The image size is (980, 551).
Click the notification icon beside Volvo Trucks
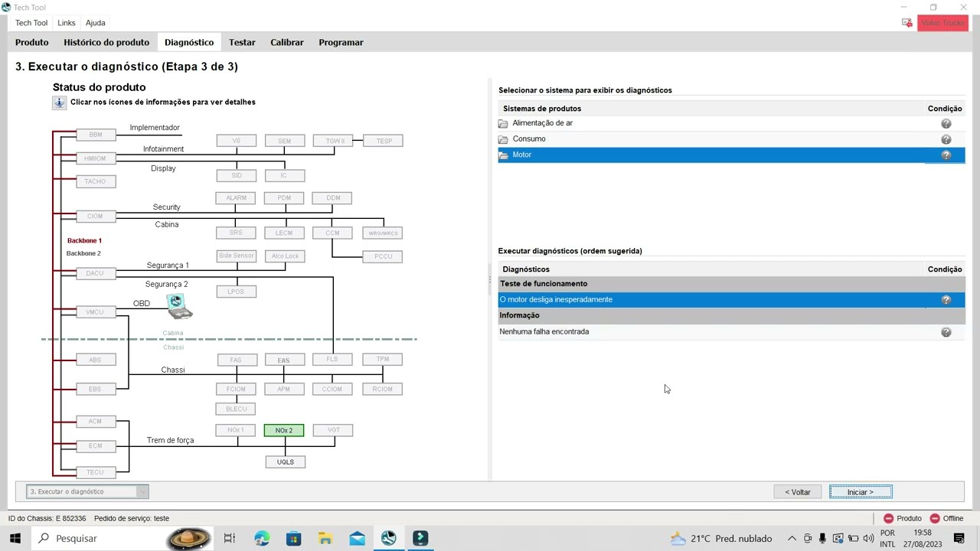(x=907, y=23)
